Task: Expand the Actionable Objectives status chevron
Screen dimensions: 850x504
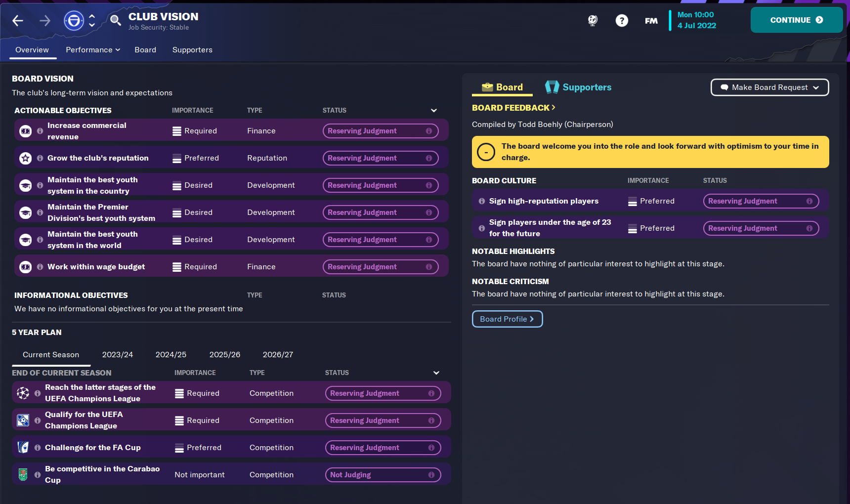Action: pos(434,111)
